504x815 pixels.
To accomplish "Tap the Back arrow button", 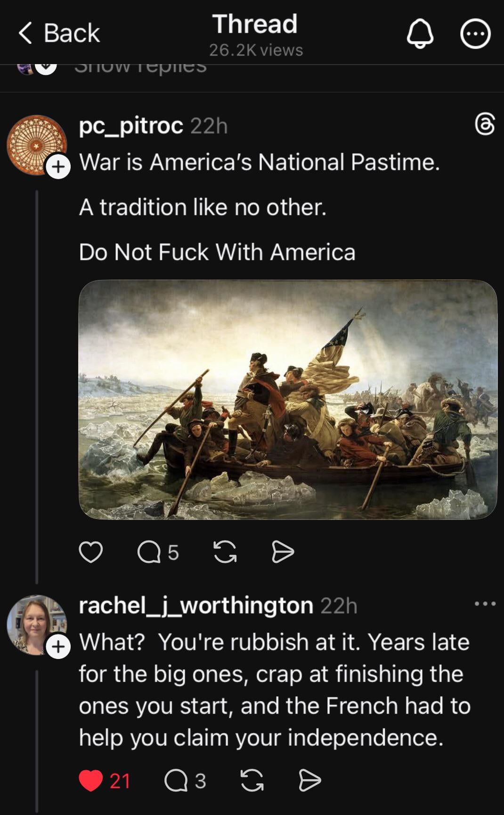I will point(59,33).
